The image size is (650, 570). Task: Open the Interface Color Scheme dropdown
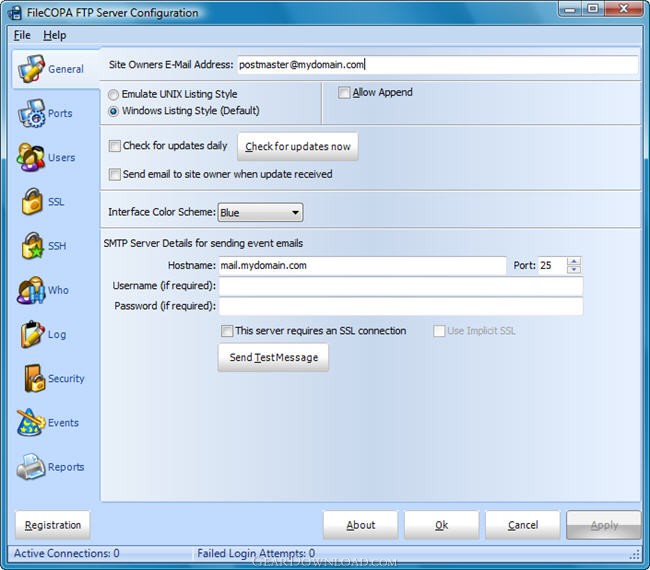click(260, 212)
